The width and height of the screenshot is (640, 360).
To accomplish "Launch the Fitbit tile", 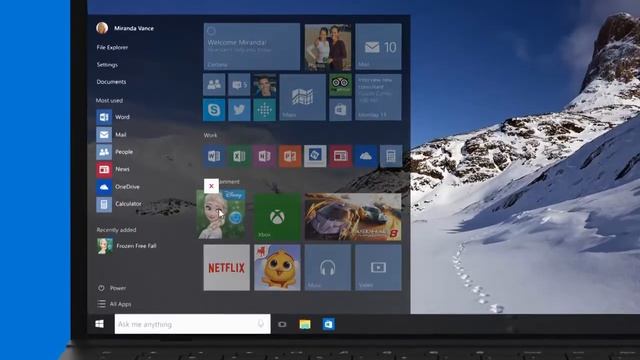I will pyautogui.click(x=264, y=110).
